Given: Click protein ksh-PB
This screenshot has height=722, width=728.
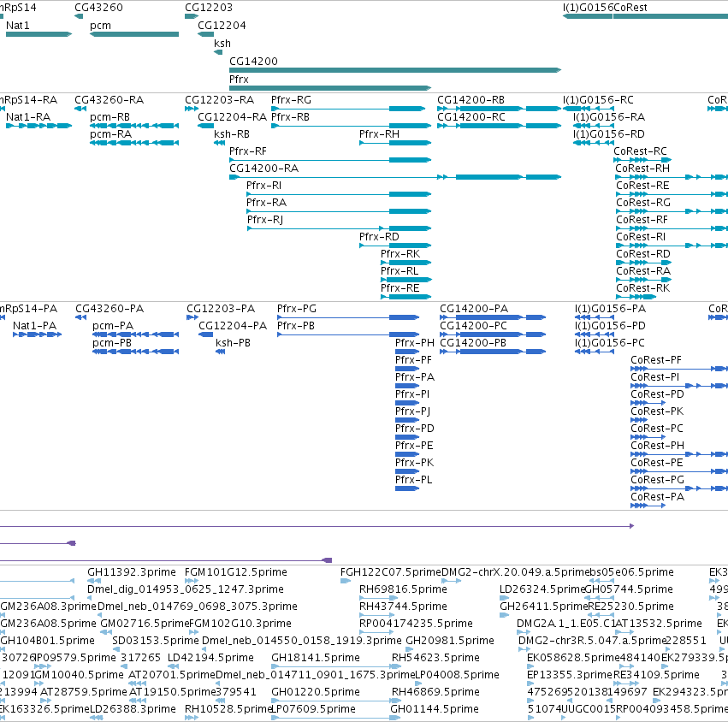Looking at the screenshot, I should pos(221,352).
